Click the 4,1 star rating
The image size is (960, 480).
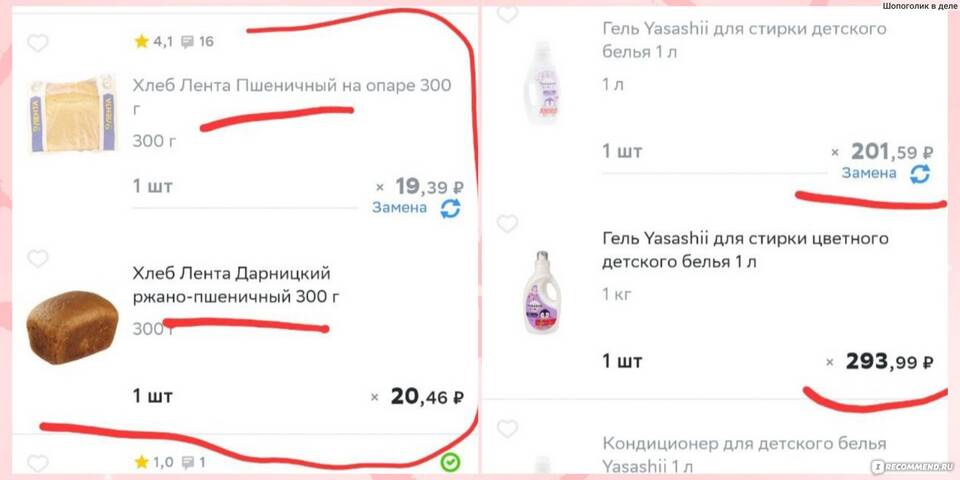click(154, 42)
